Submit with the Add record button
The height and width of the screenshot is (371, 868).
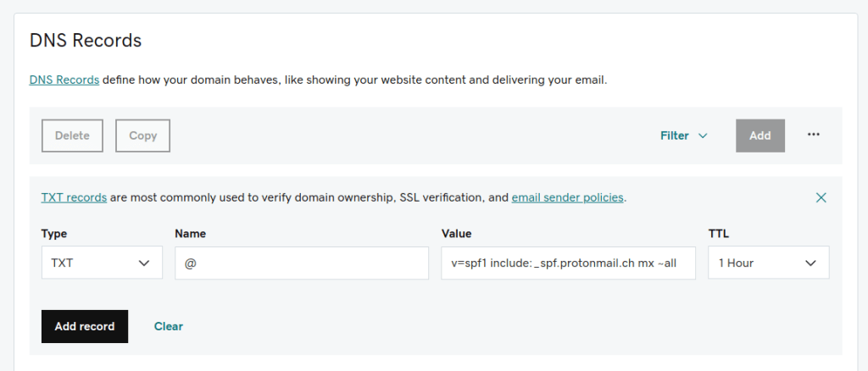click(85, 326)
